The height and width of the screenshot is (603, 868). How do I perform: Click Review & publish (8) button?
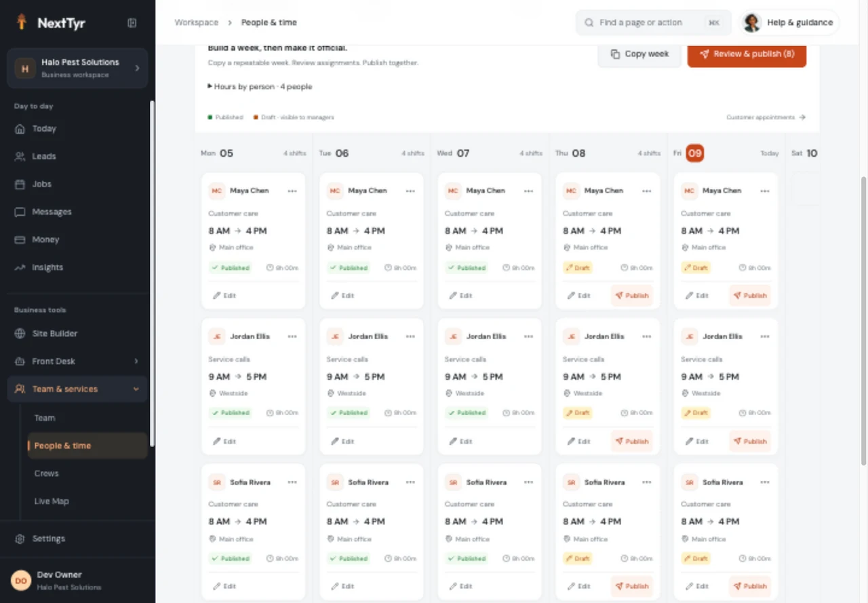tap(747, 54)
